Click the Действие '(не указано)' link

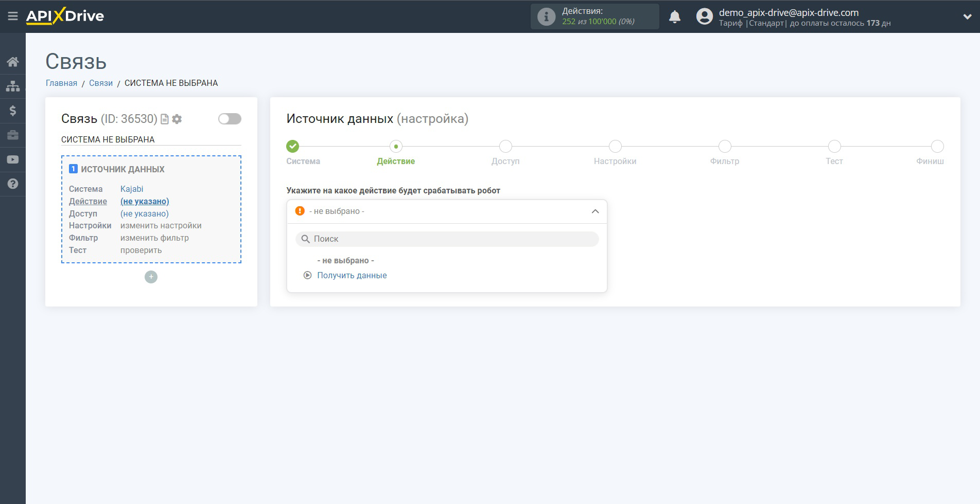point(145,201)
